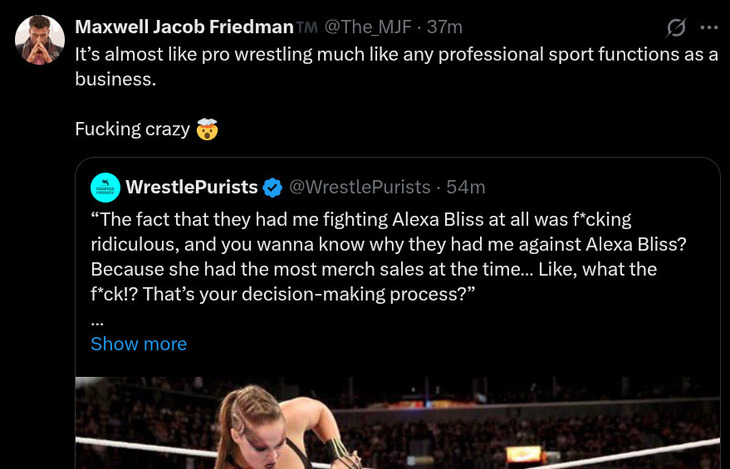Open the three-dot More options menu

[709, 27]
